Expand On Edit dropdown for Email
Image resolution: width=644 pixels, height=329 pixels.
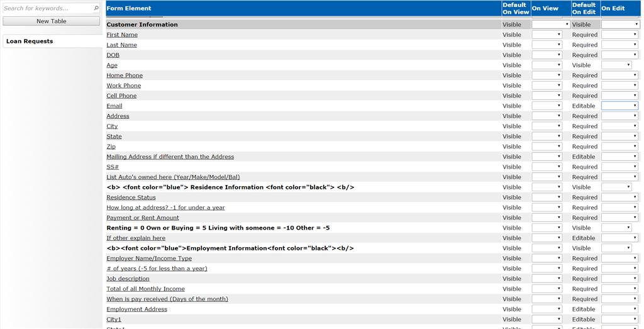[619, 106]
